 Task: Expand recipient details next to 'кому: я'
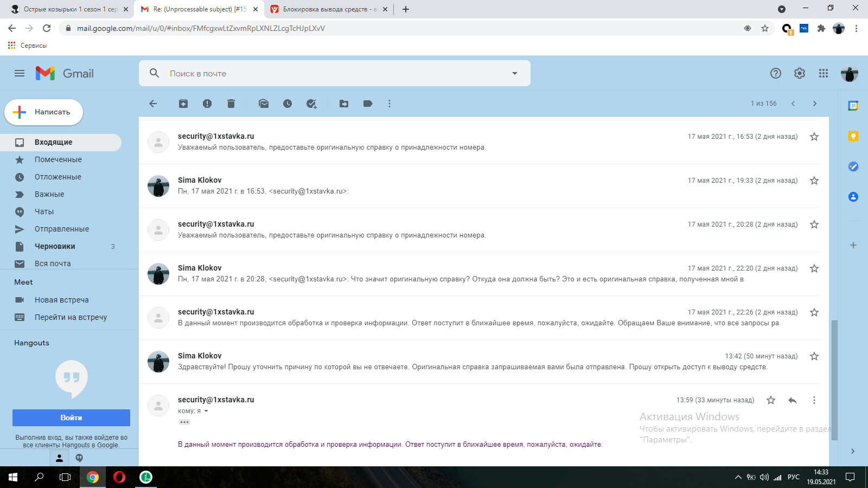click(206, 411)
